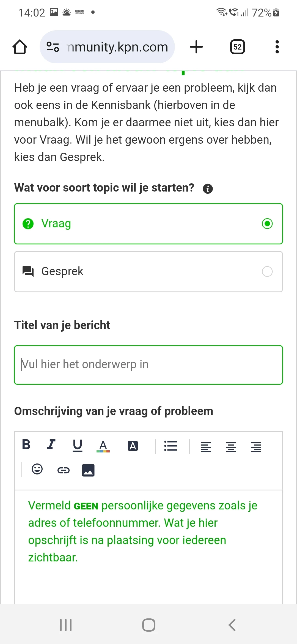
Task: Align text to the right
Action: point(256,447)
